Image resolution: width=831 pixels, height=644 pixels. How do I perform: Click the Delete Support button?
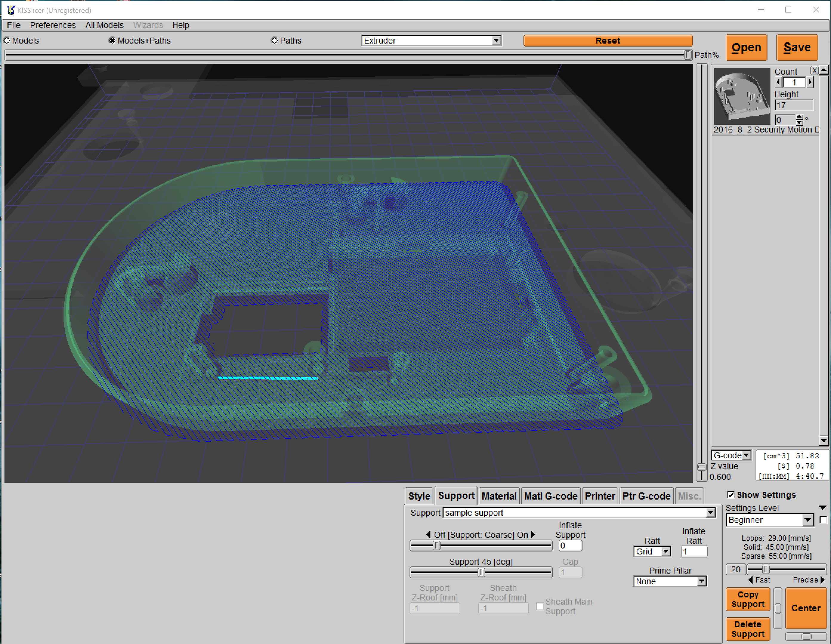click(748, 629)
